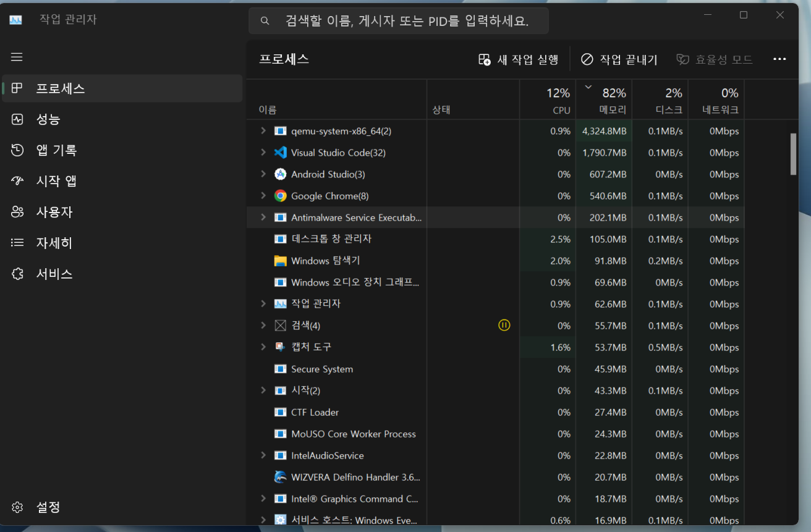Switch to the 자세히 page
The image size is (811, 532).
[x=122, y=243]
